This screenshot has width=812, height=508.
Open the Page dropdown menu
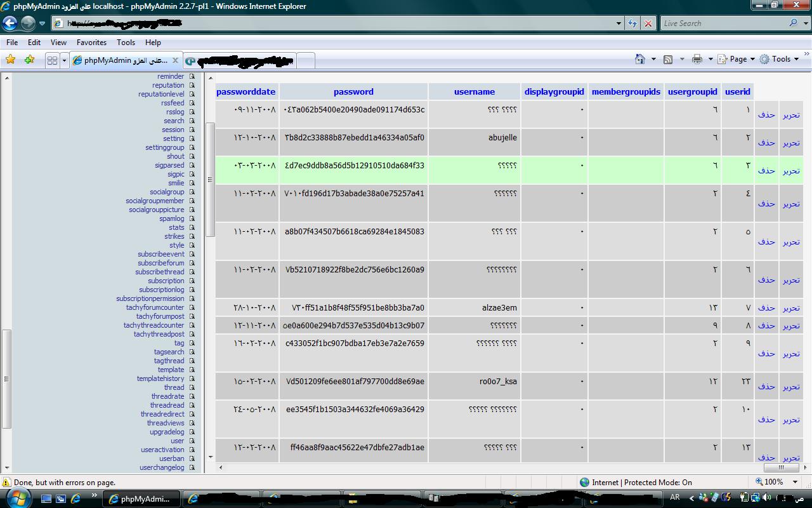(x=736, y=59)
